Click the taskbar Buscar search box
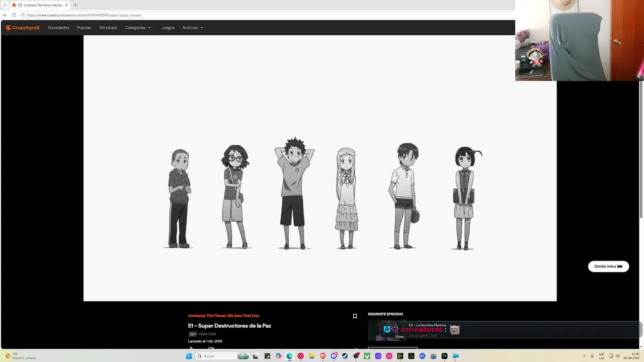 coord(223,356)
